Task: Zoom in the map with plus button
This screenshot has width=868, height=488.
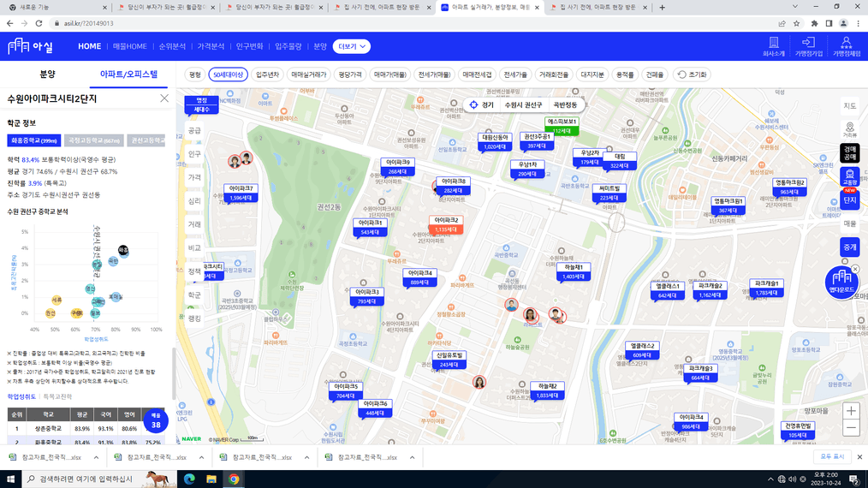Action: click(x=851, y=411)
